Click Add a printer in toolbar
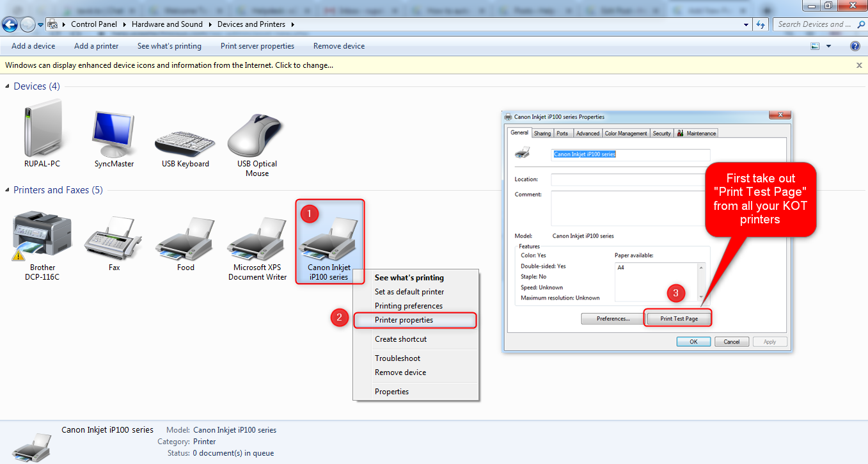Screen dimensions: 868x464 pyautogui.click(x=96, y=46)
